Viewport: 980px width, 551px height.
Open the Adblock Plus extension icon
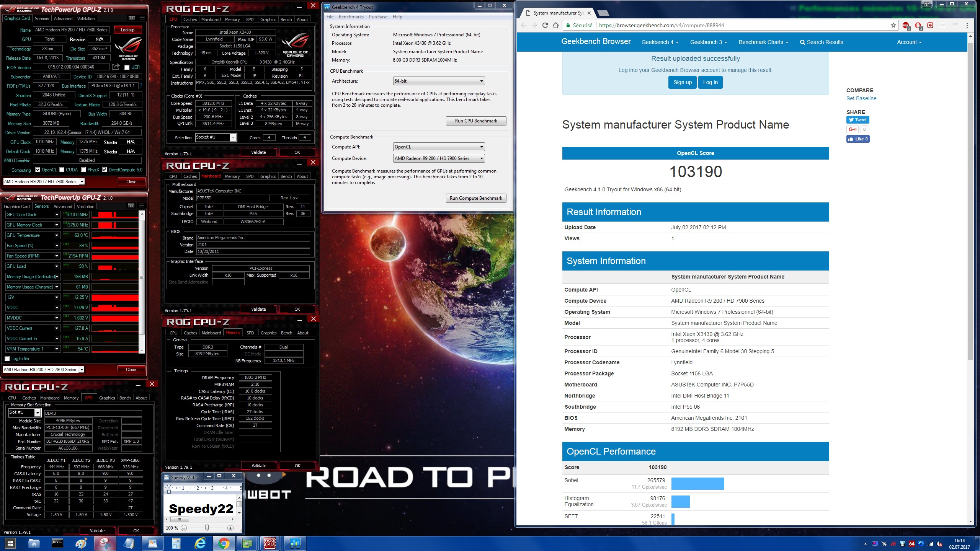point(906,26)
